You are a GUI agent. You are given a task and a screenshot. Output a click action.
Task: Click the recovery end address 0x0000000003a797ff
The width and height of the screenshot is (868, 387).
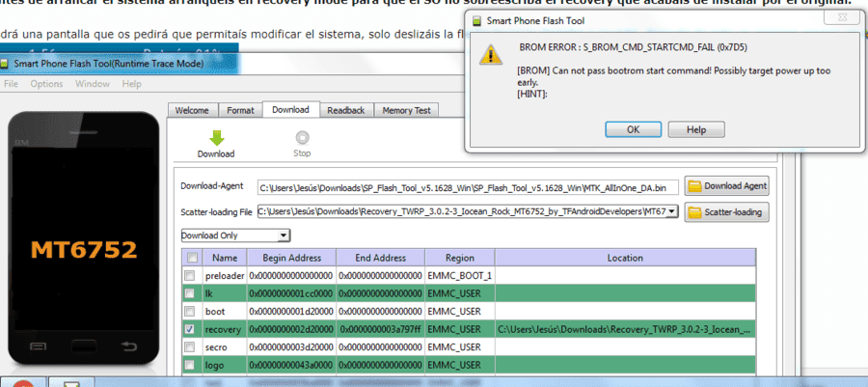[x=381, y=330]
